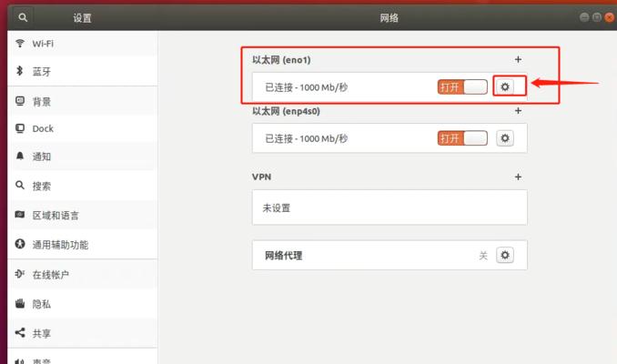The image size is (617, 364).
Task: Click the 未设置 VPN row
Action: (389, 207)
